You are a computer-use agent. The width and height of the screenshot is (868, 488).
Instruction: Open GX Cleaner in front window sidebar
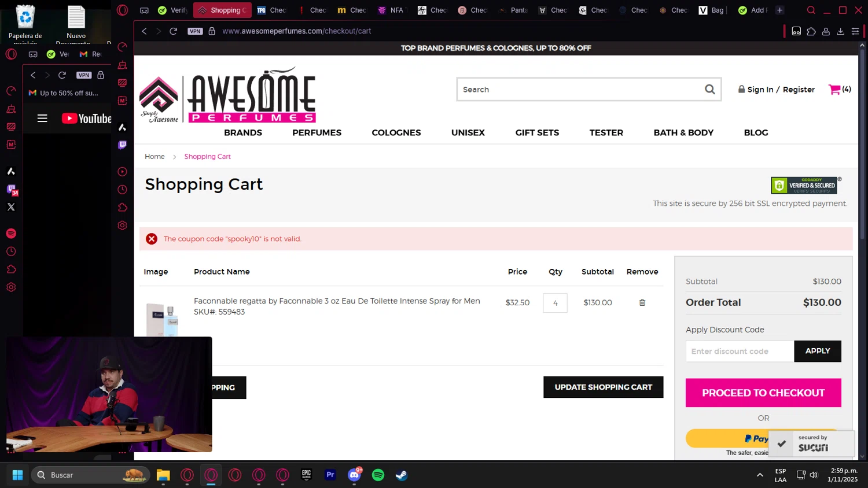click(x=122, y=65)
